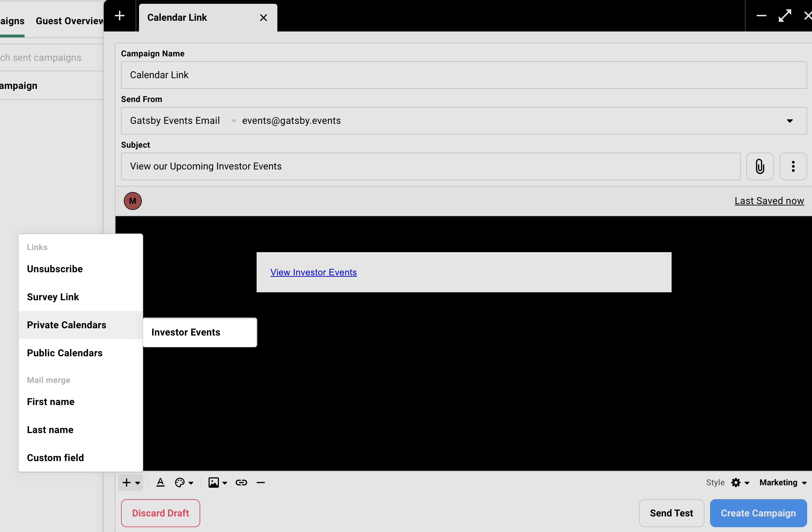
Task: Click the insert link icon
Action: pyautogui.click(x=241, y=482)
